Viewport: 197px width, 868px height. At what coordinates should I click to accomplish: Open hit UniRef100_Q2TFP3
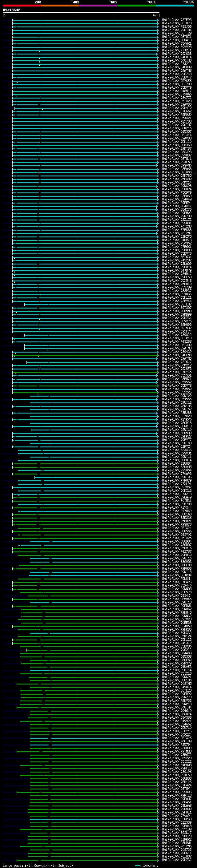click(177, 20)
